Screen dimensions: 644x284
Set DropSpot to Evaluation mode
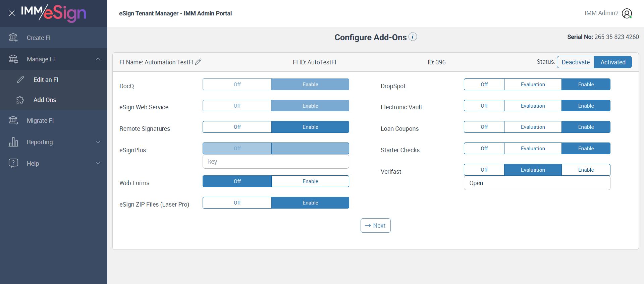pyautogui.click(x=533, y=84)
